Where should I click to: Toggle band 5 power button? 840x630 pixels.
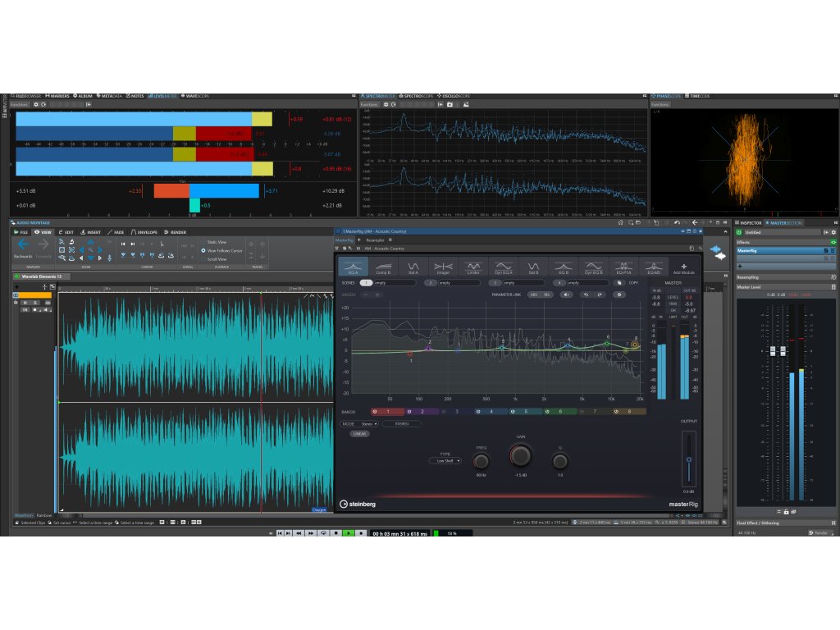(x=513, y=412)
